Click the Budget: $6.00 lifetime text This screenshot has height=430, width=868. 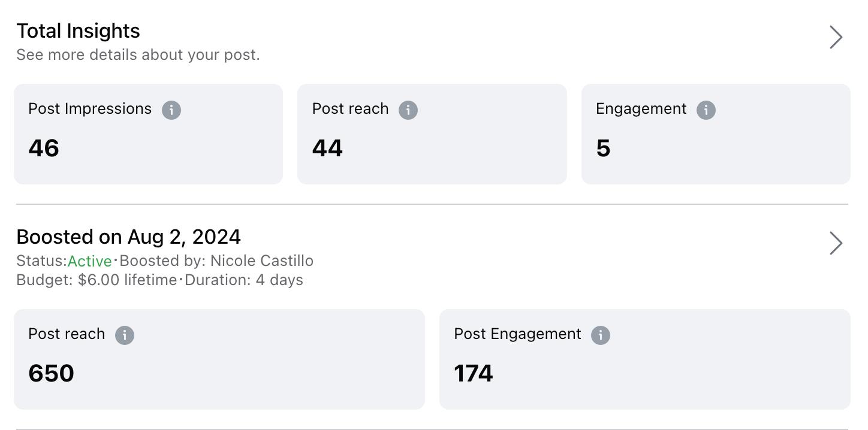point(97,280)
